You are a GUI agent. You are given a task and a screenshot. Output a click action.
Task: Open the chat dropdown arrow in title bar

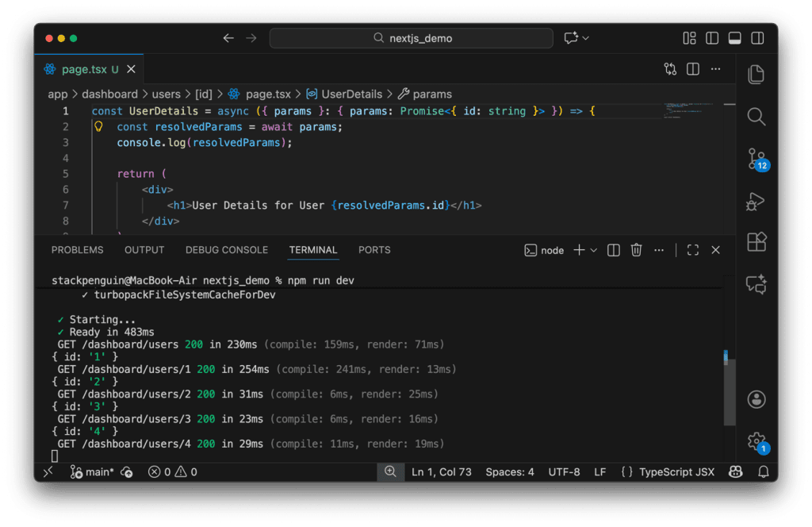pos(586,38)
